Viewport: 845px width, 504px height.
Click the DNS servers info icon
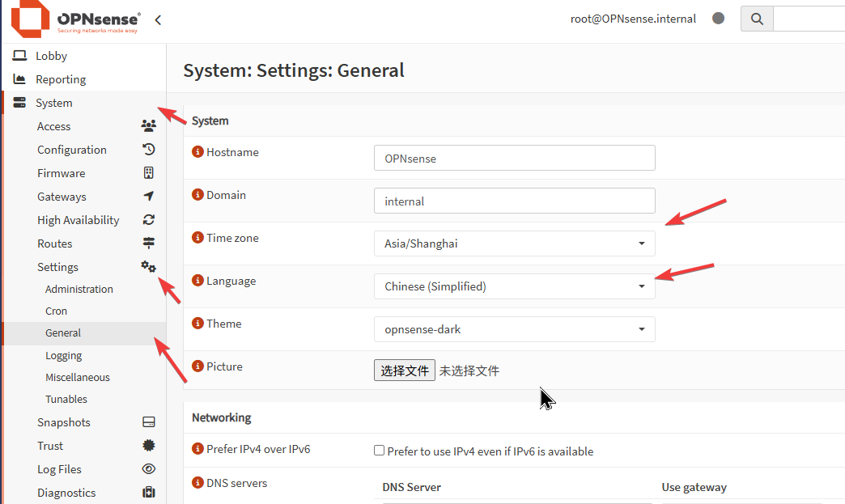point(197,483)
